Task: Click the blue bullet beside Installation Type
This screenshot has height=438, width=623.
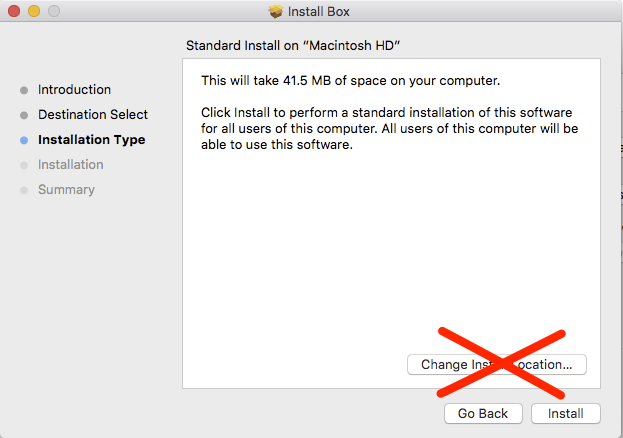Action: (24, 140)
